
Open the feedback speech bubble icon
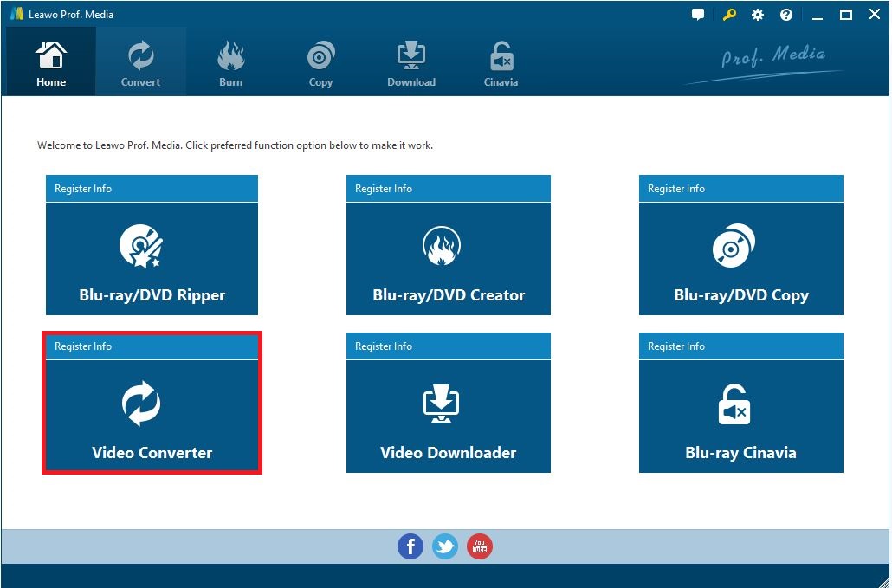(x=698, y=15)
